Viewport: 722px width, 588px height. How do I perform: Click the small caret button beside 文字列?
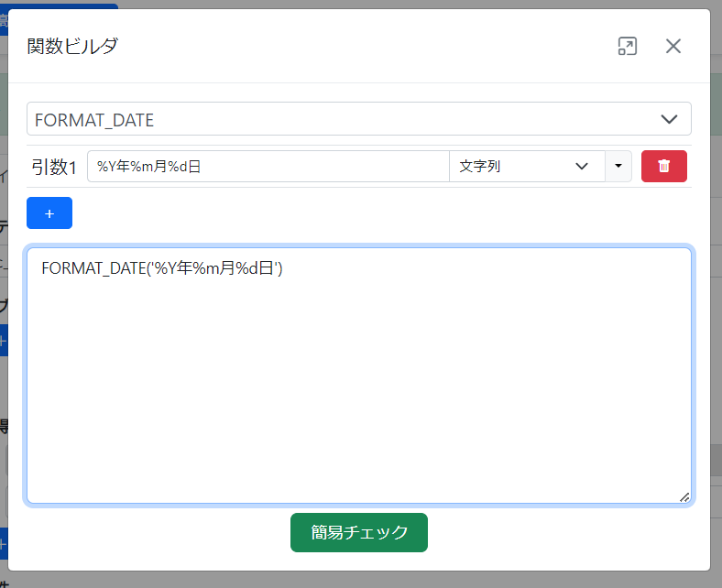(x=618, y=166)
